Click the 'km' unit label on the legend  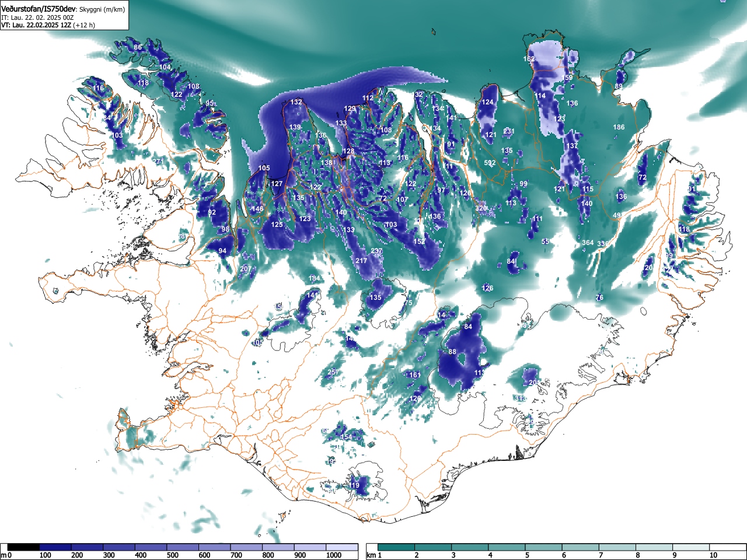point(371,555)
